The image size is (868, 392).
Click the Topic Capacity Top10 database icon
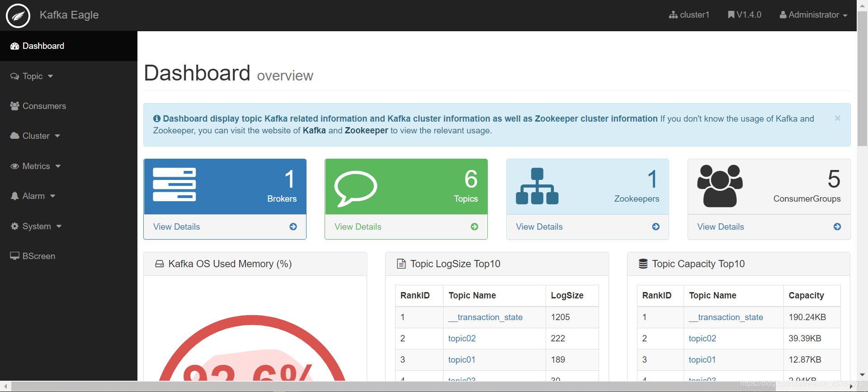[x=643, y=264]
